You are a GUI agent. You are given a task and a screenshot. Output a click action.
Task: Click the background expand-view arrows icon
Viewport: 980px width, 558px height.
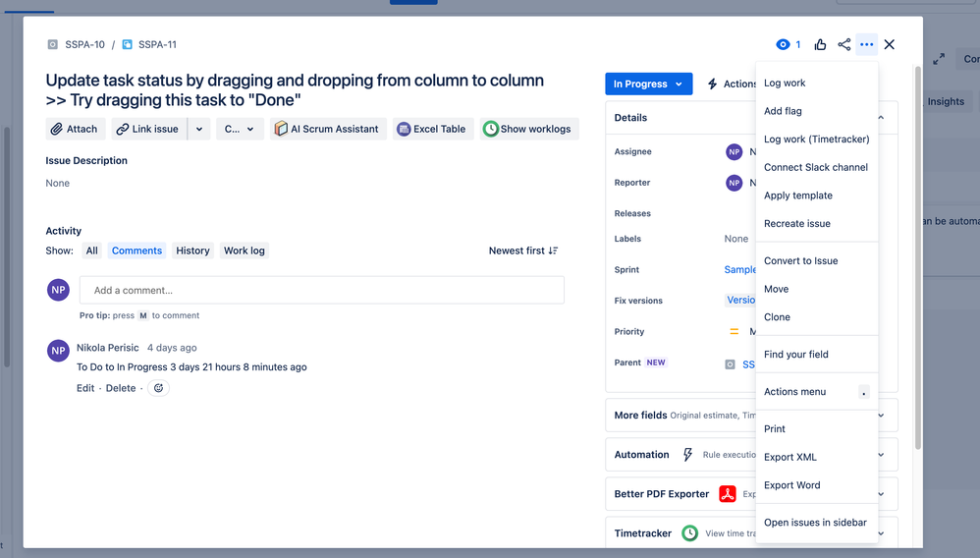tap(939, 59)
